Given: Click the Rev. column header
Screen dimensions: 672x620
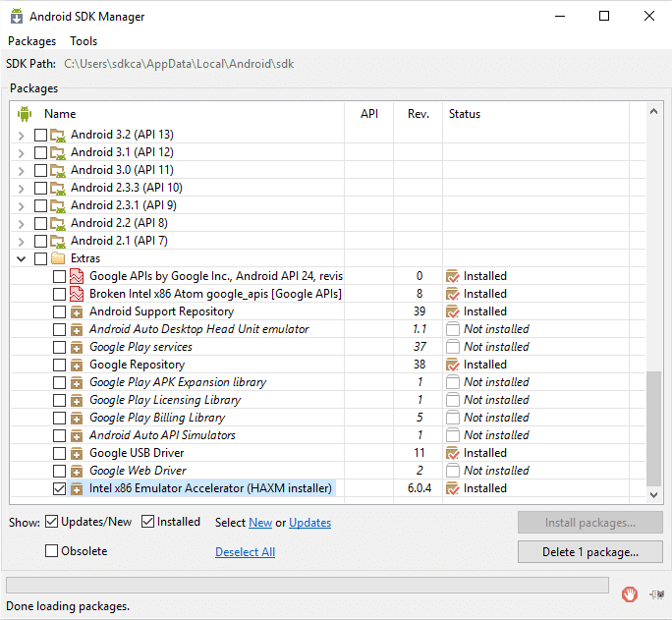Looking at the screenshot, I should coord(419,114).
